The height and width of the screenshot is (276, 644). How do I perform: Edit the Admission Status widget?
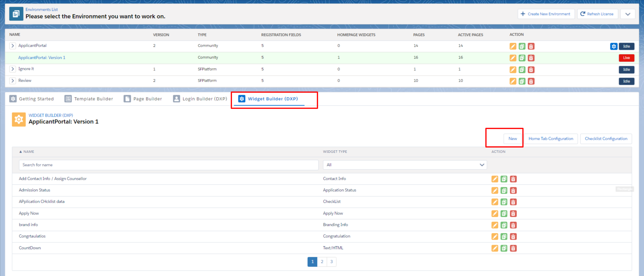(495, 191)
